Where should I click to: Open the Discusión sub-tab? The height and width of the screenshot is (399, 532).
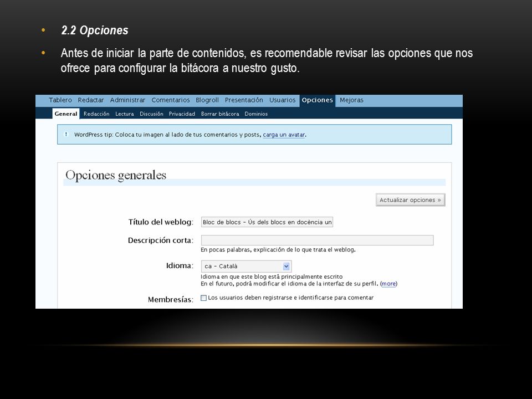151,114
